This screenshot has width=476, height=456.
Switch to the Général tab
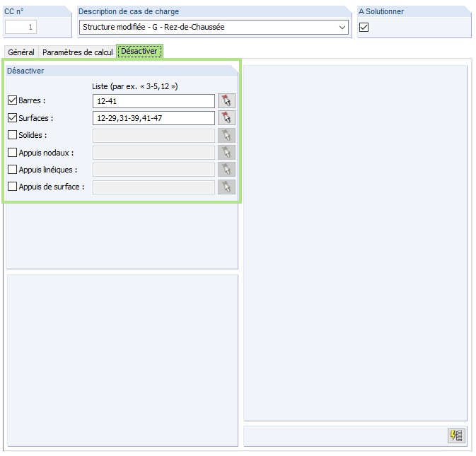point(21,52)
